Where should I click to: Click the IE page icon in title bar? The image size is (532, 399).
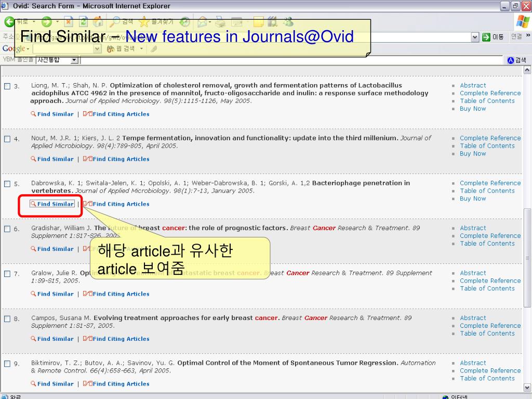(x=4, y=6)
